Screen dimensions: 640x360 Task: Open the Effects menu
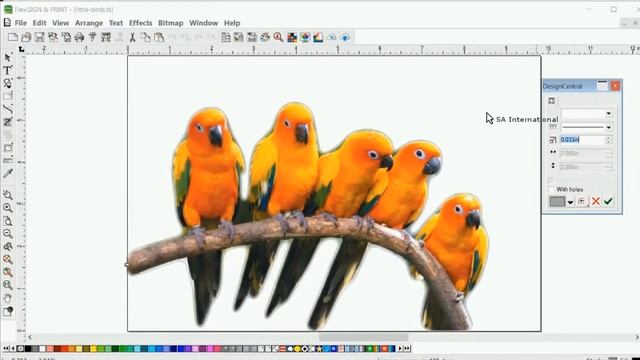click(x=140, y=23)
